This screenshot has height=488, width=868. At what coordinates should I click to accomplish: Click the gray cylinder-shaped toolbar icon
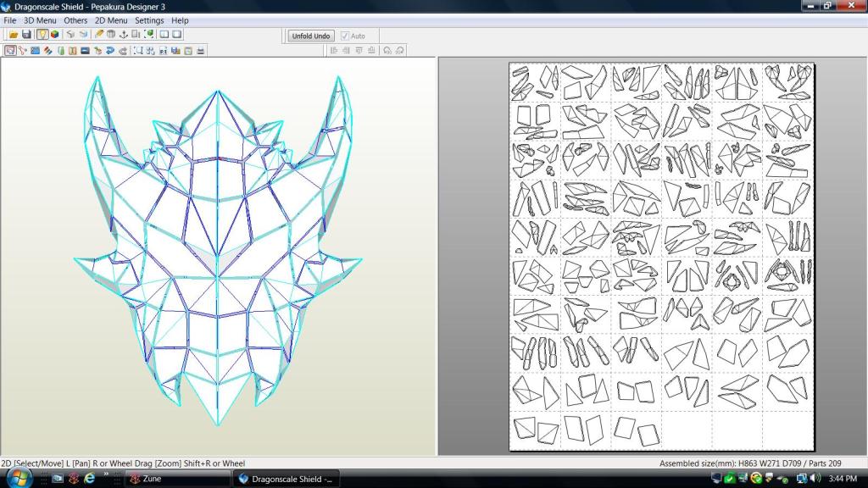pyautogui.click(x=111, y=34)
